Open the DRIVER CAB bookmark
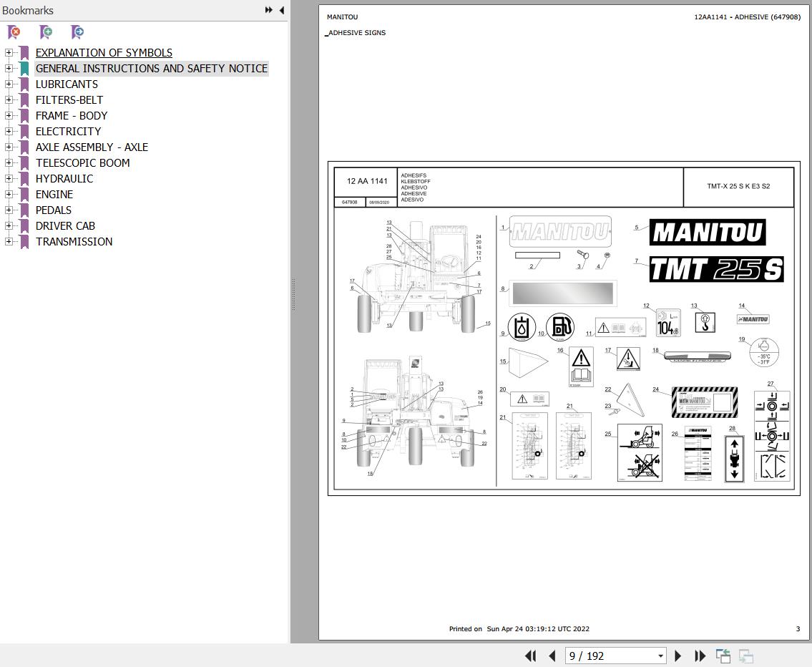Viewport: 812px width, 667px height. 65,225
